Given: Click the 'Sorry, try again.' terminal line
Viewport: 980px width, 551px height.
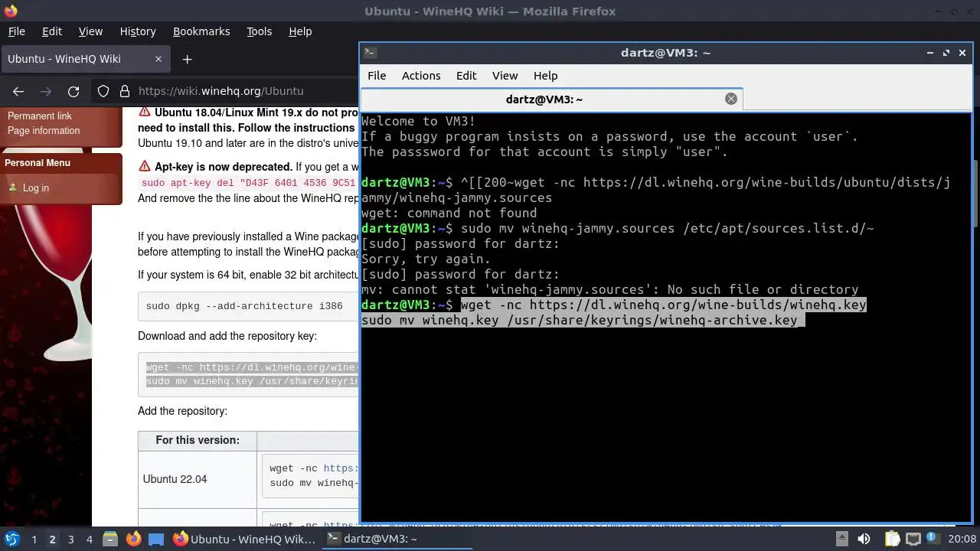Looking at the screenshot, I should pyautogui.click(x=426, y=259).
